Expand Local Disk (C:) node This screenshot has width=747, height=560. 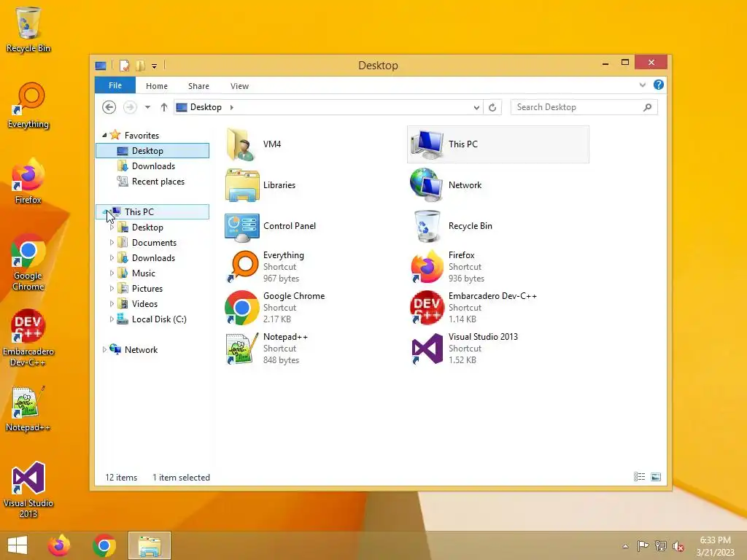click(x=112, y=319)
